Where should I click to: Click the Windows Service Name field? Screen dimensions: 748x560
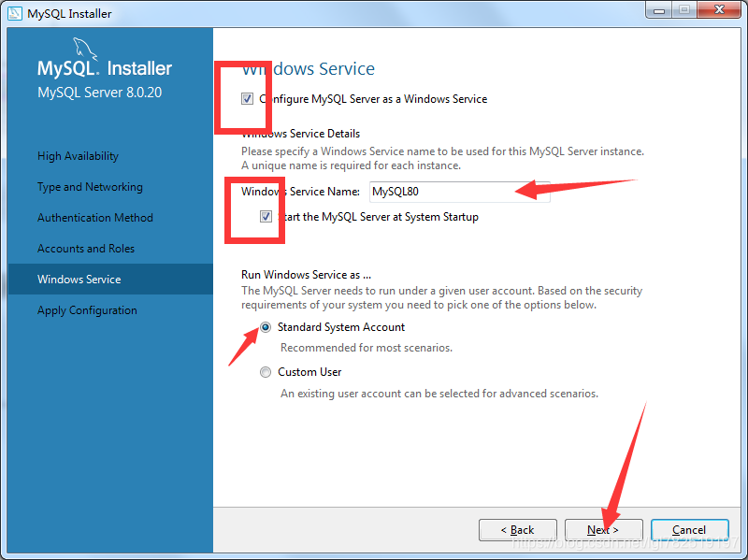click(x=459, y=192)
